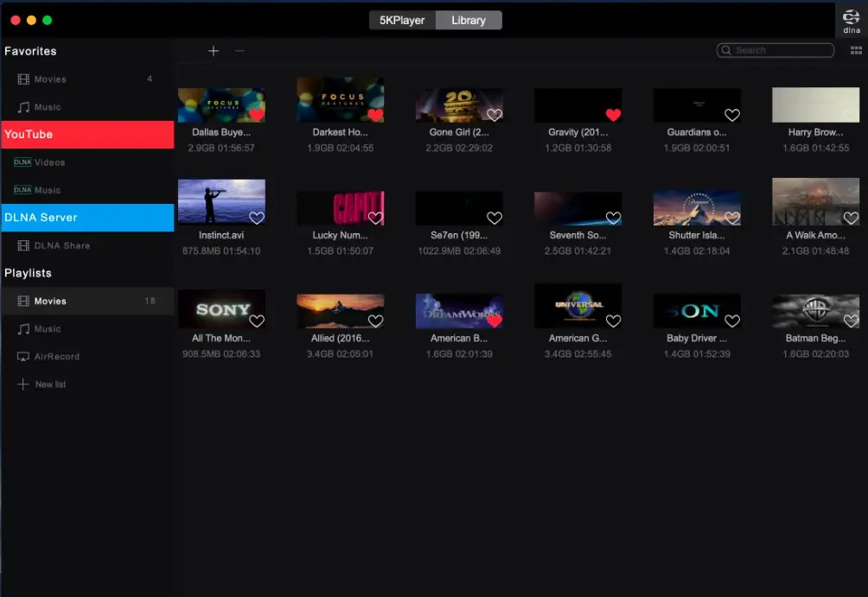Unfavorite Darkest Hour via red heart
This screenshot has height=597, width=868.
pos(375,115)
